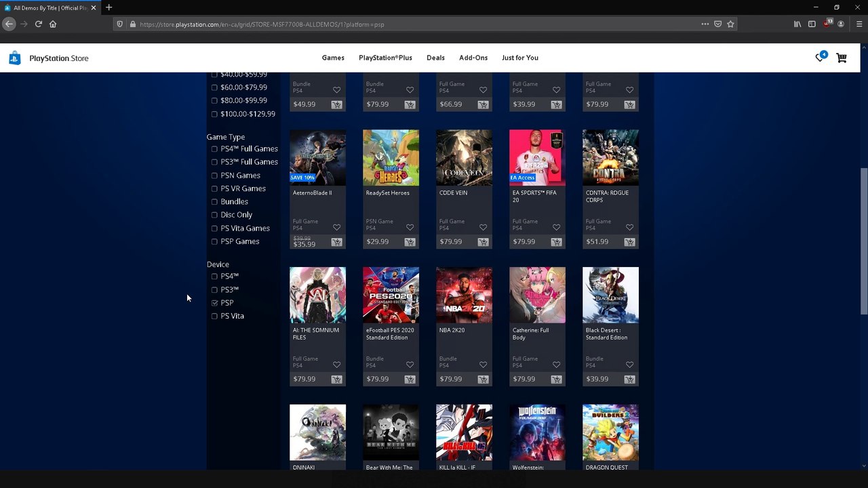The height and width of the screenshot is (488, 868).
Task: Wishlist CODE VEIN with heart icon
Action: [483, 227]
